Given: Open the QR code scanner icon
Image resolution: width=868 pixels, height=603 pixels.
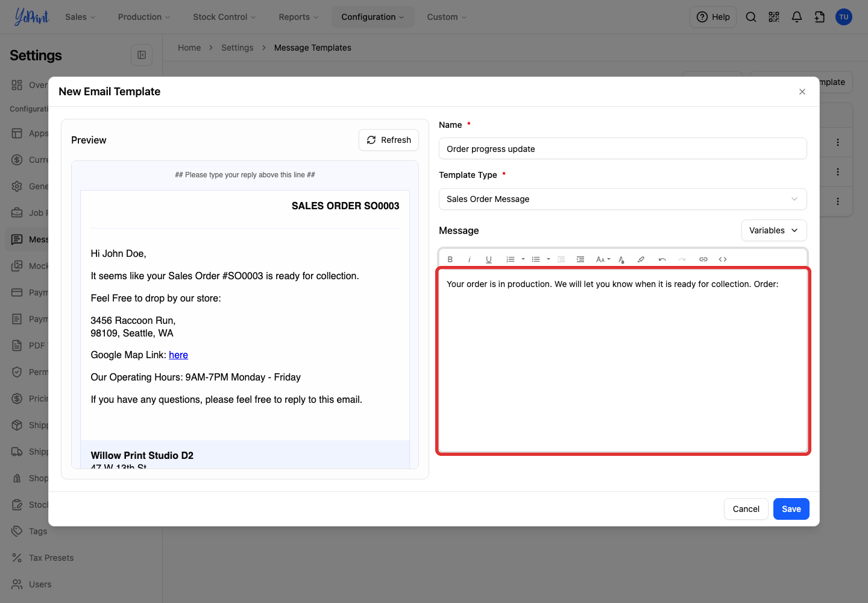Looking at the screenshot, I should point(774,17).
